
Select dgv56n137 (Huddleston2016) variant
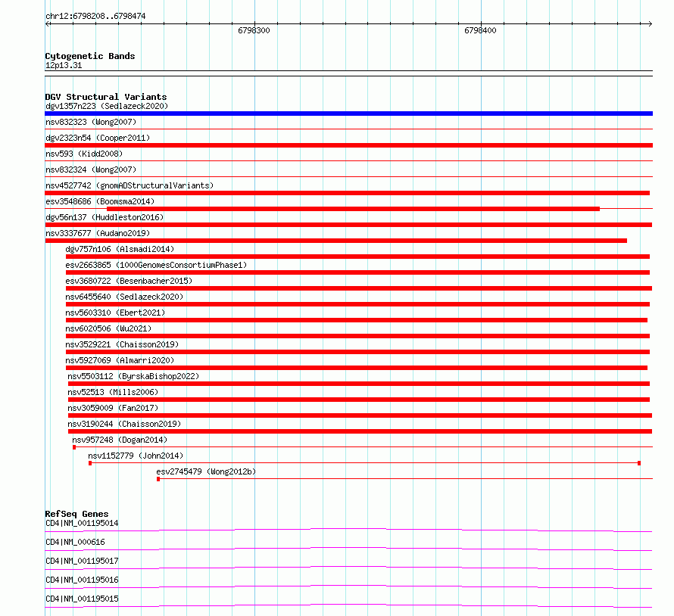[105, 217]
